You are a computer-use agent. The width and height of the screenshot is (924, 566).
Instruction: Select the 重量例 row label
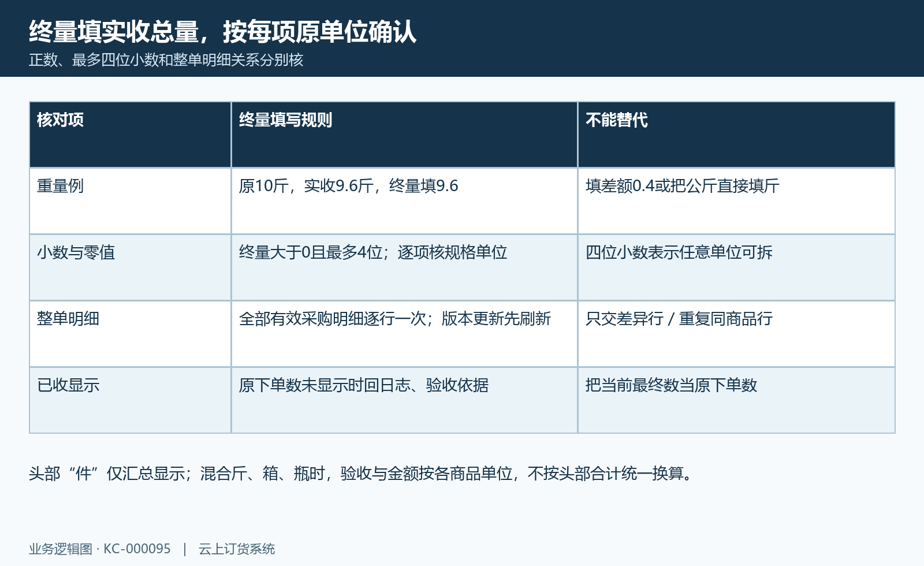[130, 201]
